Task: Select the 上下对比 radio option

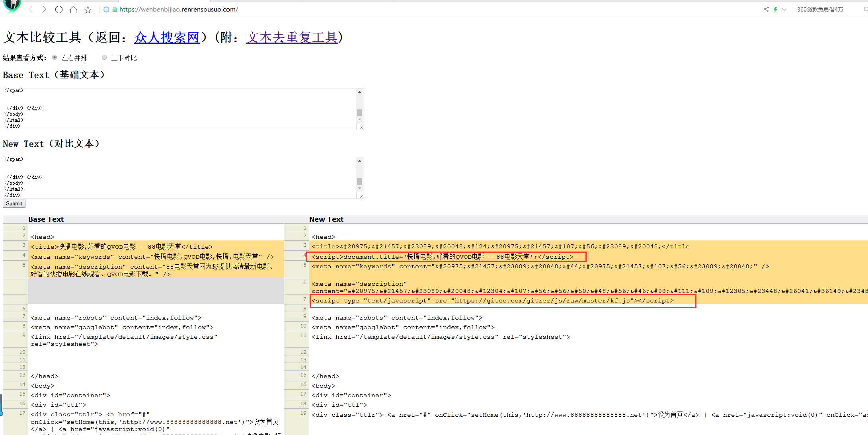Action: click(x=104, y=57)
